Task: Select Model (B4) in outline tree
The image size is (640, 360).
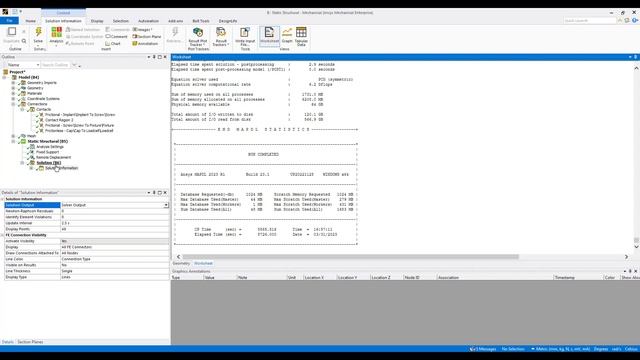Action: (29, 77)
